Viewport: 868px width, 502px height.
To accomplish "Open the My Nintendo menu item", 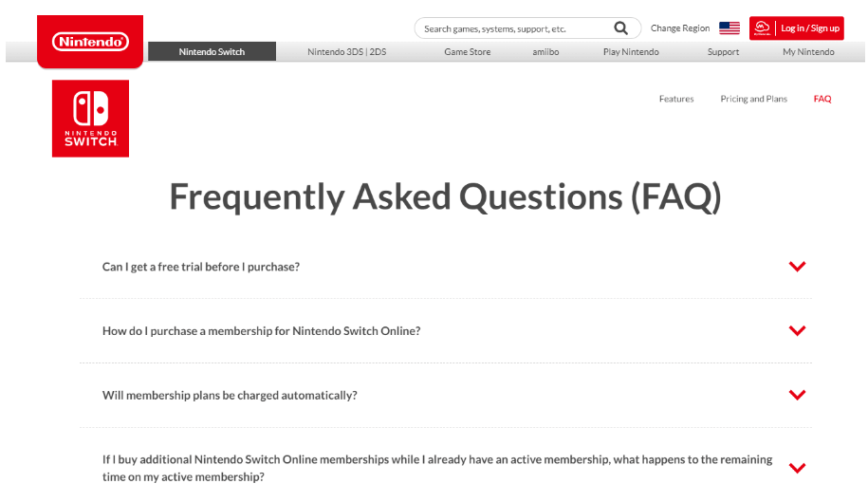I will tap(808, 51).
